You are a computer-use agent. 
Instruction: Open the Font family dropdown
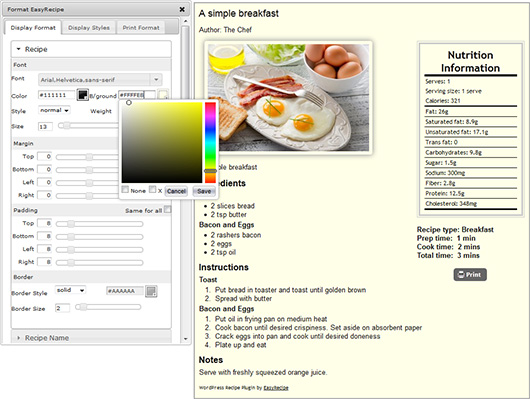pos(100,80)
